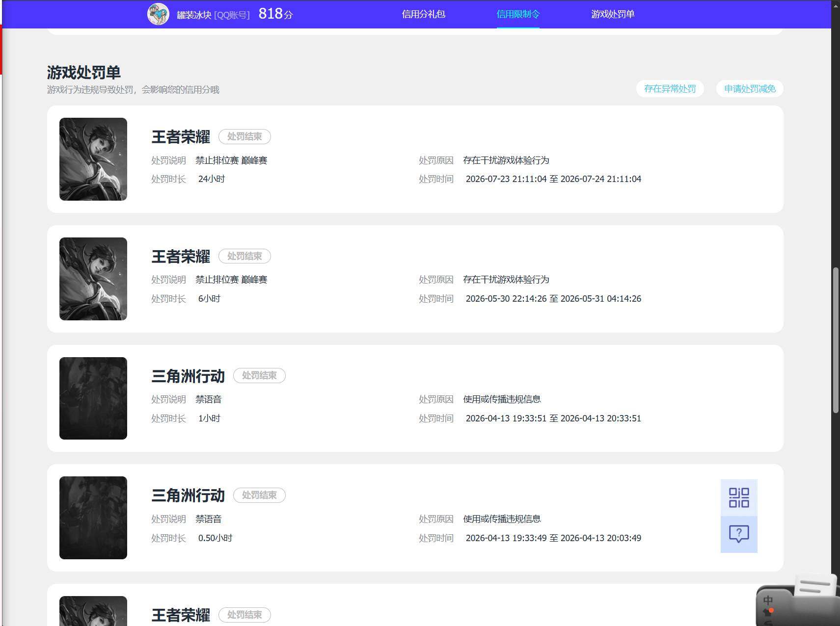Click the 处罚结束 badge on the 0.50小时 card
The width and height of the screenshot is (840, 626).
click(x=259, y=495)
